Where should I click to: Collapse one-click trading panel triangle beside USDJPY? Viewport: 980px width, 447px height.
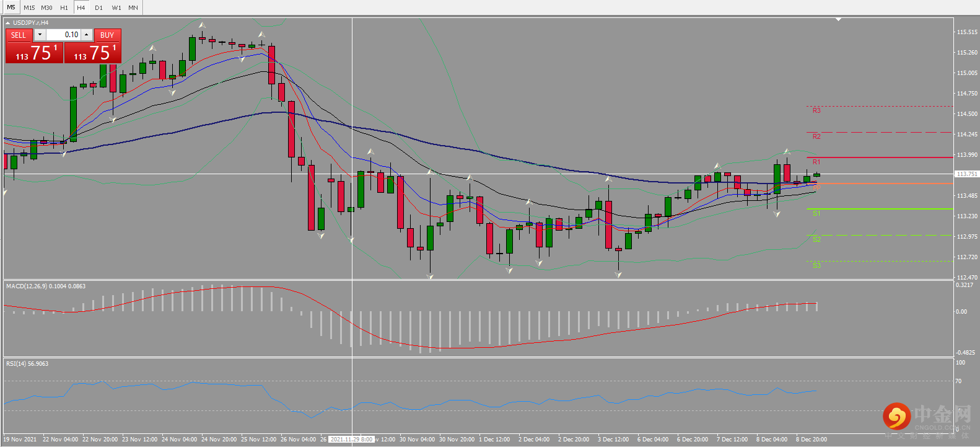click(7, 23)
